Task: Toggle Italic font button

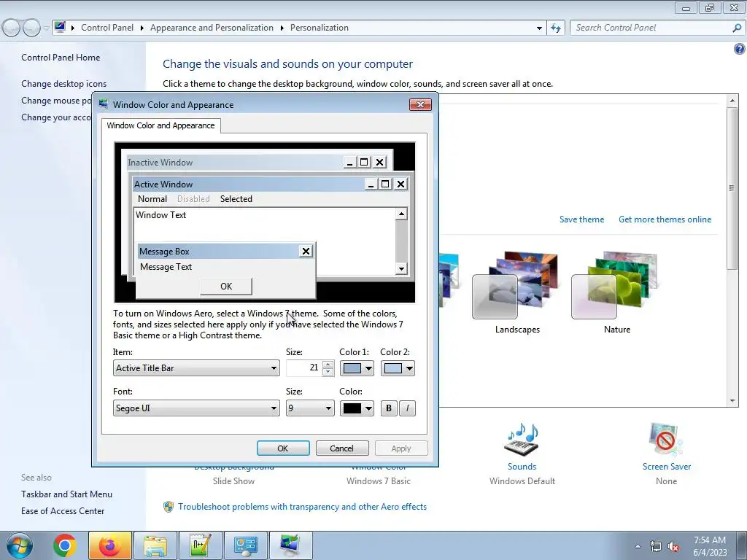Action: pyautogui.click(x=407, y=408)
